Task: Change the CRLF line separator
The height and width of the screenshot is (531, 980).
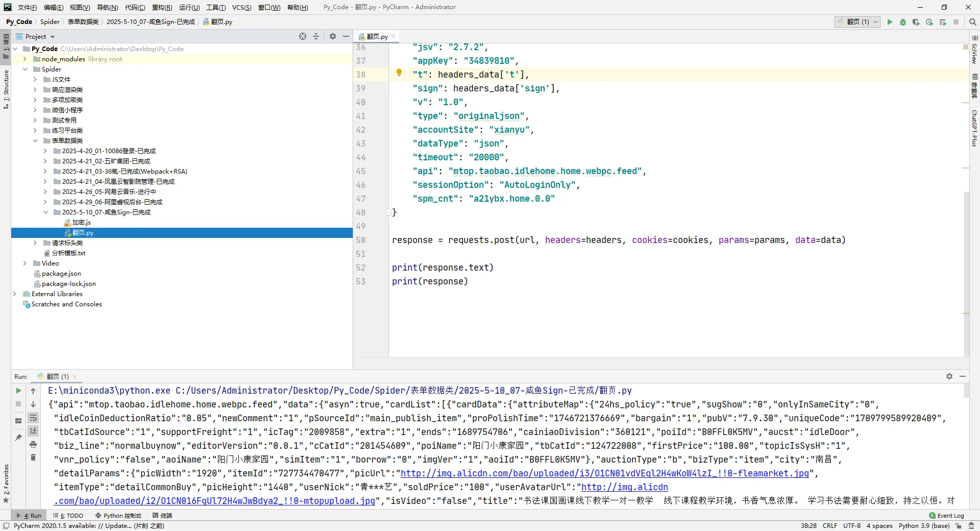Action: point(830,526)
